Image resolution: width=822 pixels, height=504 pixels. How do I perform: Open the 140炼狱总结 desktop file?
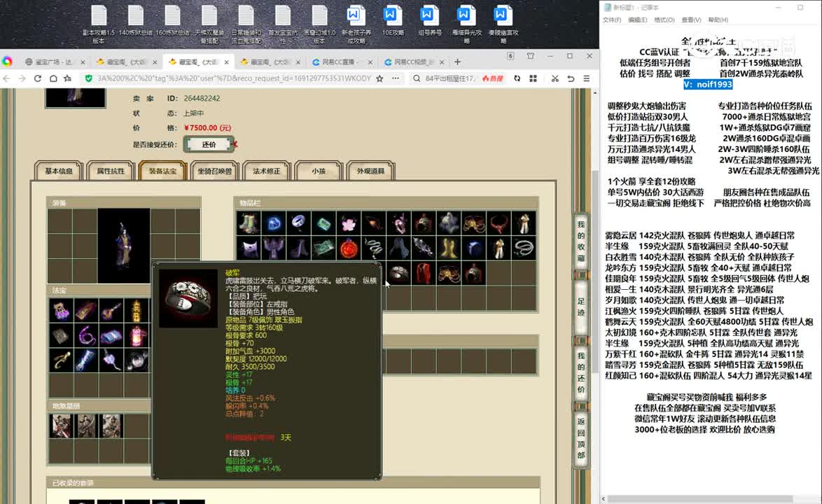136,20
